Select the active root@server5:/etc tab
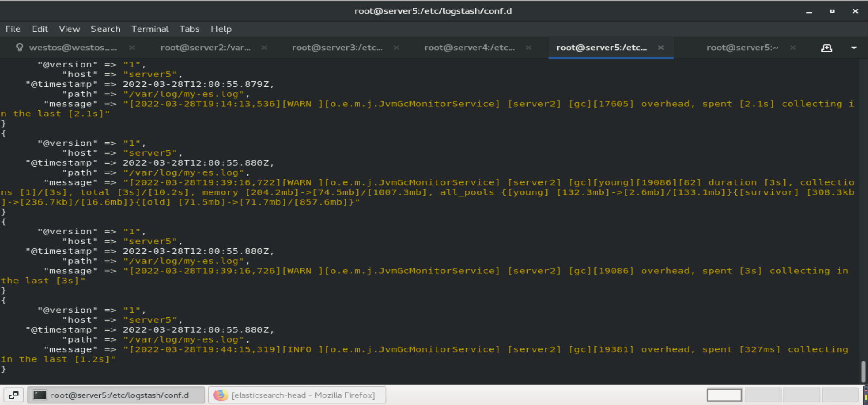Image resolution: width=868 pixels, height=405 pixels. [x=602, y=48]
